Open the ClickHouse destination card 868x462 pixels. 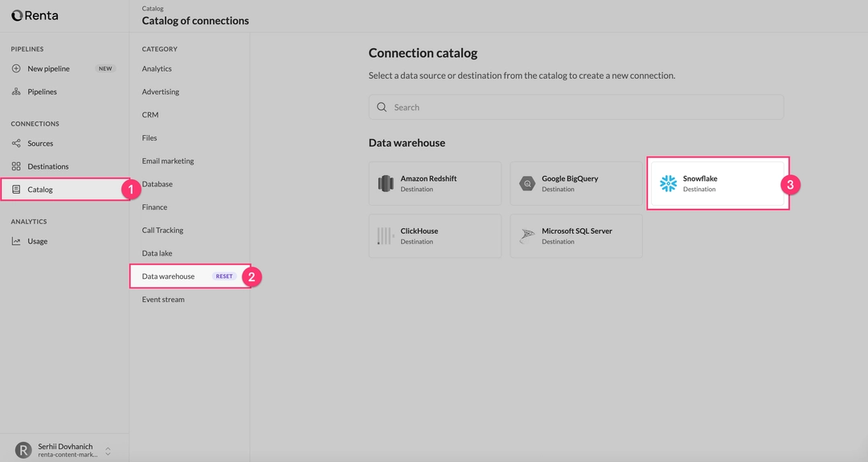pos(435,236)
